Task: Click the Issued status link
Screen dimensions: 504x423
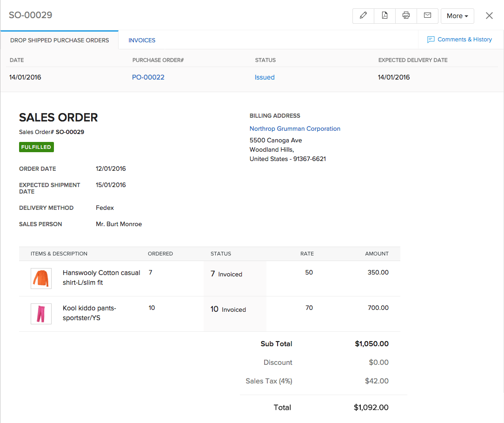Action: [x=265, y=77]
